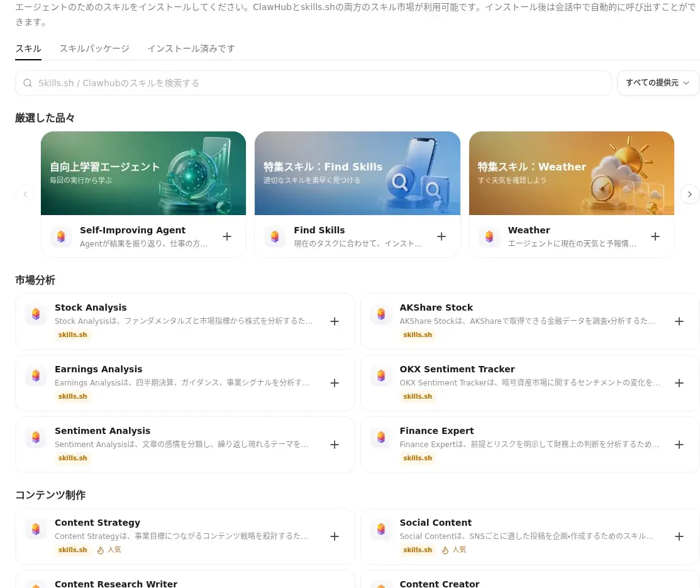Add Finance Expert skill using plus icon

click(x=679, y=445)
